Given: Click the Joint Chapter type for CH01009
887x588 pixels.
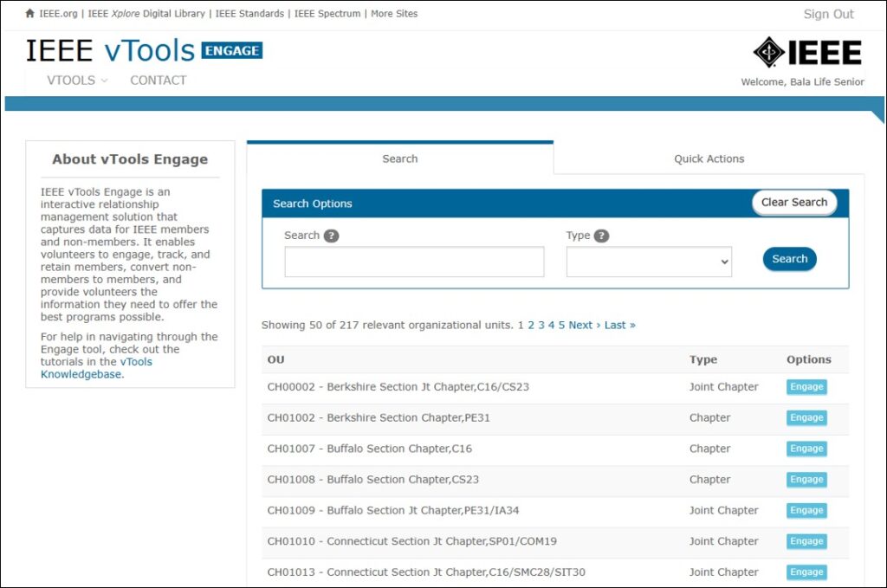Looking at the screenshot, I should 723,510.
